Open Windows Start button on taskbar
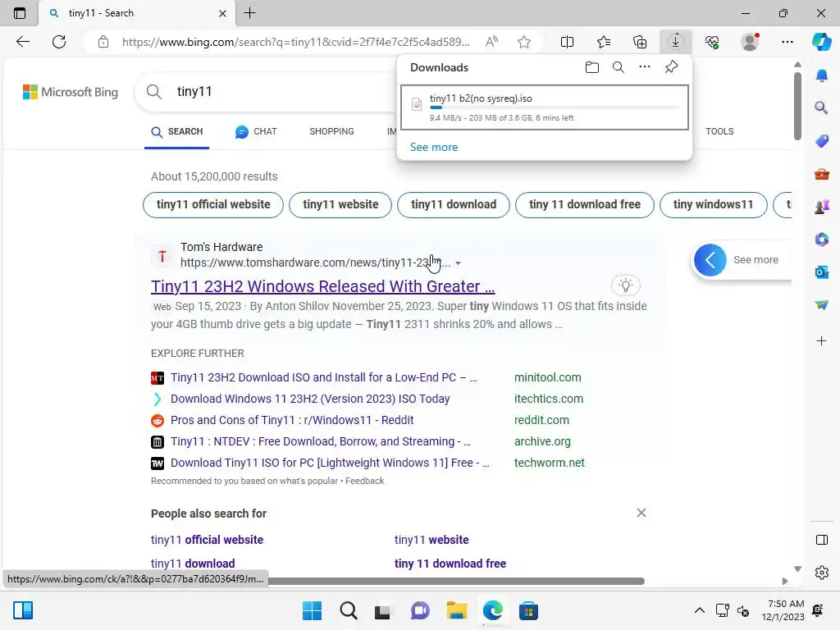The image size is (840, 630). [312, 610]
